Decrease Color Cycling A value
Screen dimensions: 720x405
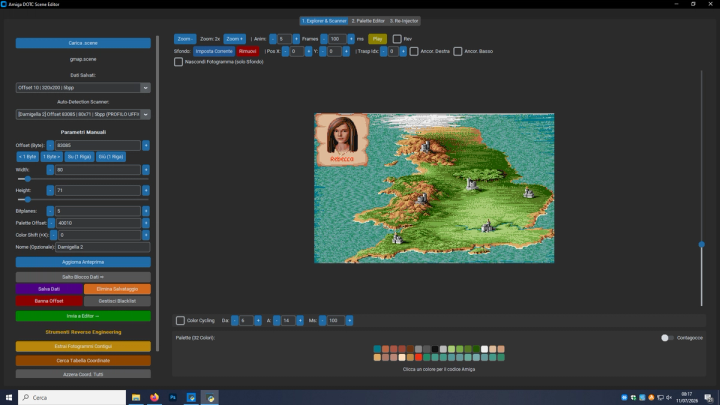pyautogui.click(x=276, y=321)
